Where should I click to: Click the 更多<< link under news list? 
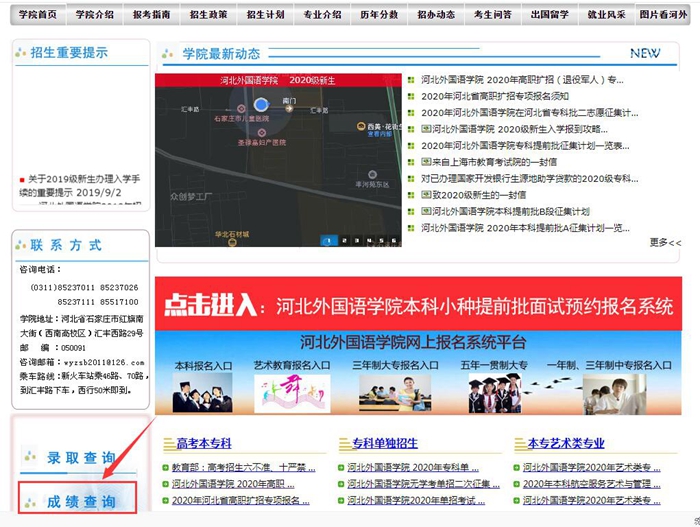click(665, 243)
